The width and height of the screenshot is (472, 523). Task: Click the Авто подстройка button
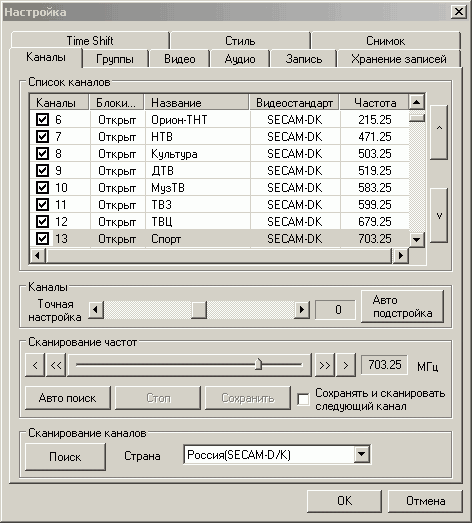pos(403,307)
